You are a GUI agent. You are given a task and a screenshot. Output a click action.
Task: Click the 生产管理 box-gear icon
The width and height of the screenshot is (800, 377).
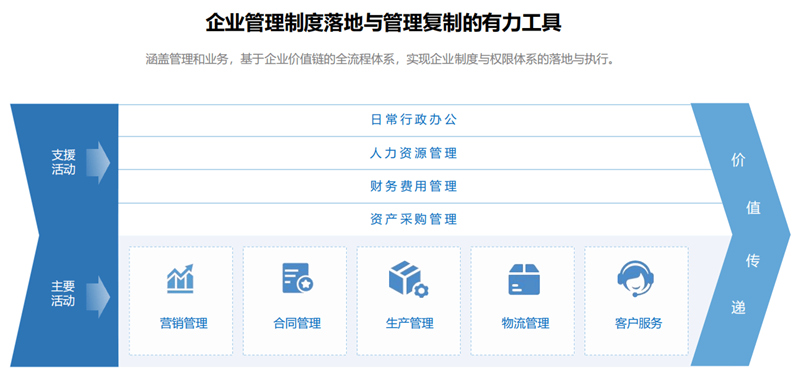coord(409,279)
